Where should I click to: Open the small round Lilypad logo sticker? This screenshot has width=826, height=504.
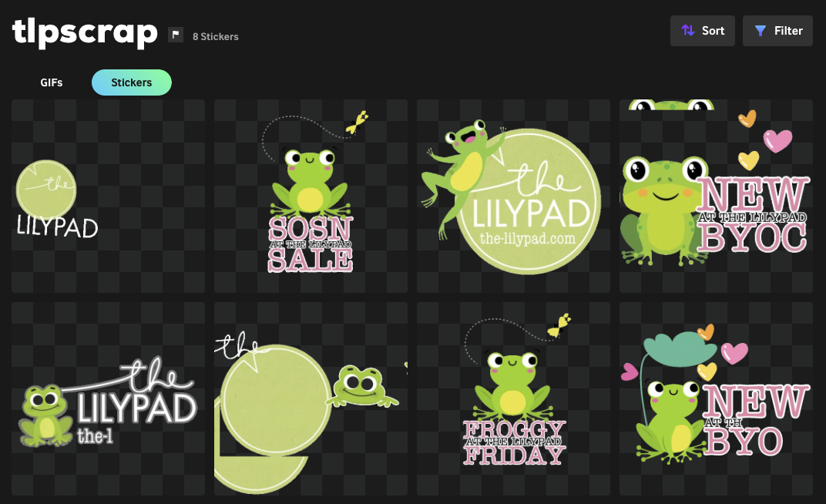coord(108,196)
